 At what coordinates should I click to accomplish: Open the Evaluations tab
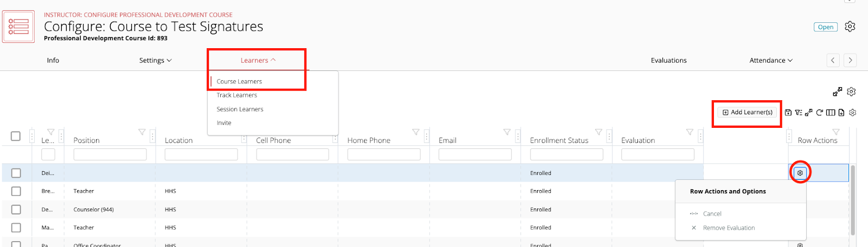[668, 61]
